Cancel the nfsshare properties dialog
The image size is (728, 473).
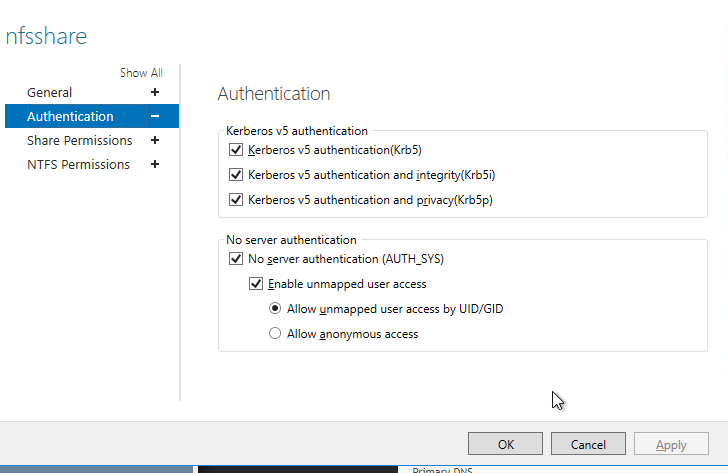[x=588, y=444]
